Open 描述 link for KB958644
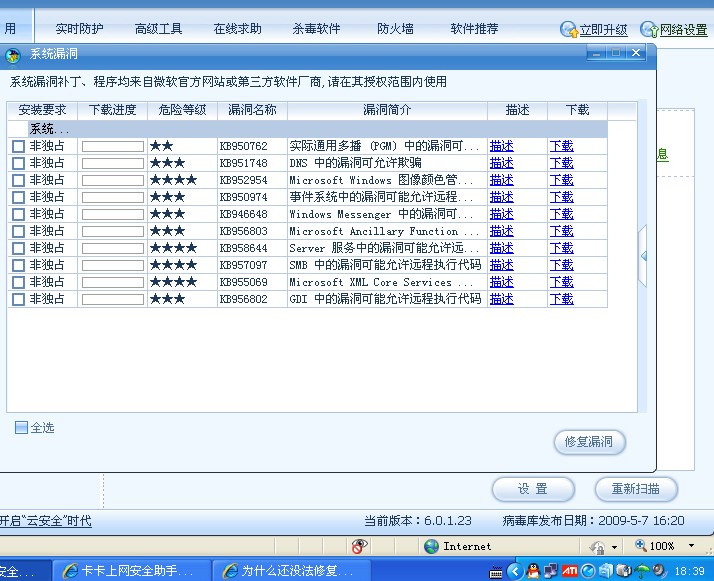The image size is (714, 581). tap(501, 248)
